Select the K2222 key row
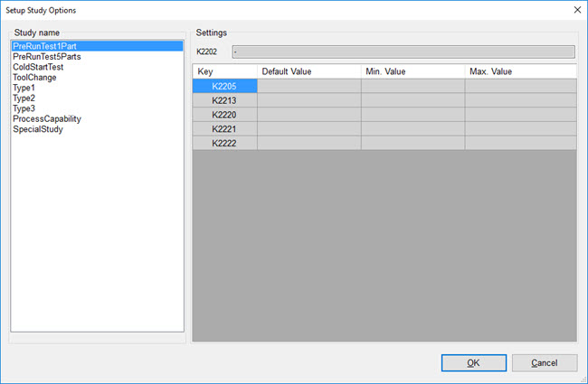This screenshot has height=384, width=588. (225, 143)
